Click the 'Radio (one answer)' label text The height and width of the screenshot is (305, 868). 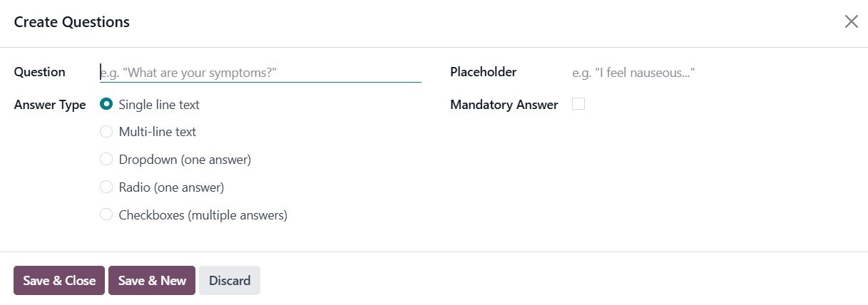pos(171,187)
